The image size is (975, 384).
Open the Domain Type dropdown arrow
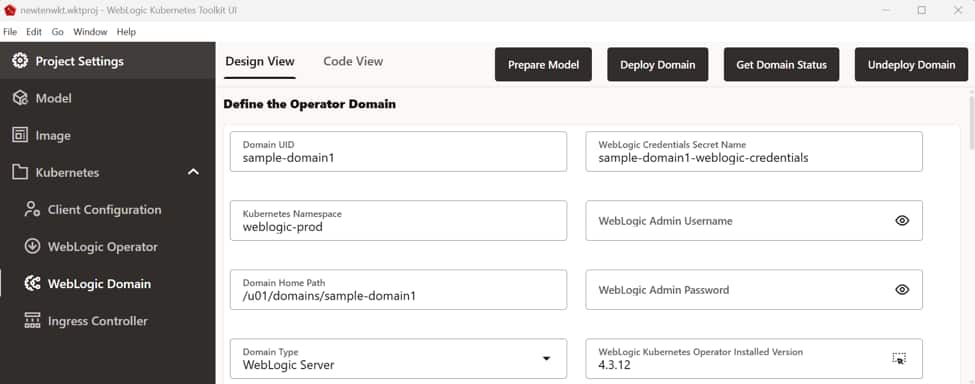click(x=546, y=359)
